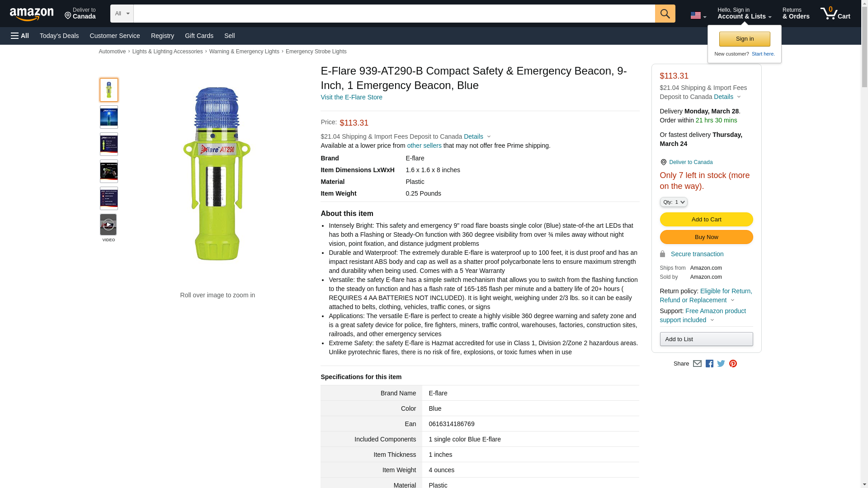868x488 pixels.
Task: Click into the search input field
Action: tap(393, 14)
